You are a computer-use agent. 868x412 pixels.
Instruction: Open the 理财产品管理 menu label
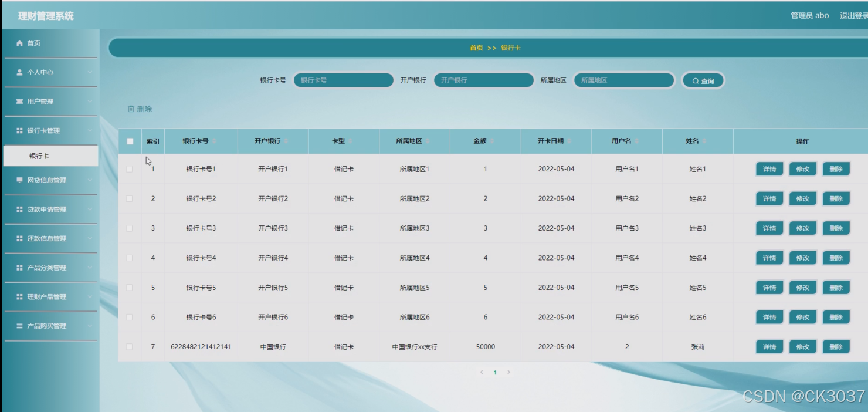47,297
